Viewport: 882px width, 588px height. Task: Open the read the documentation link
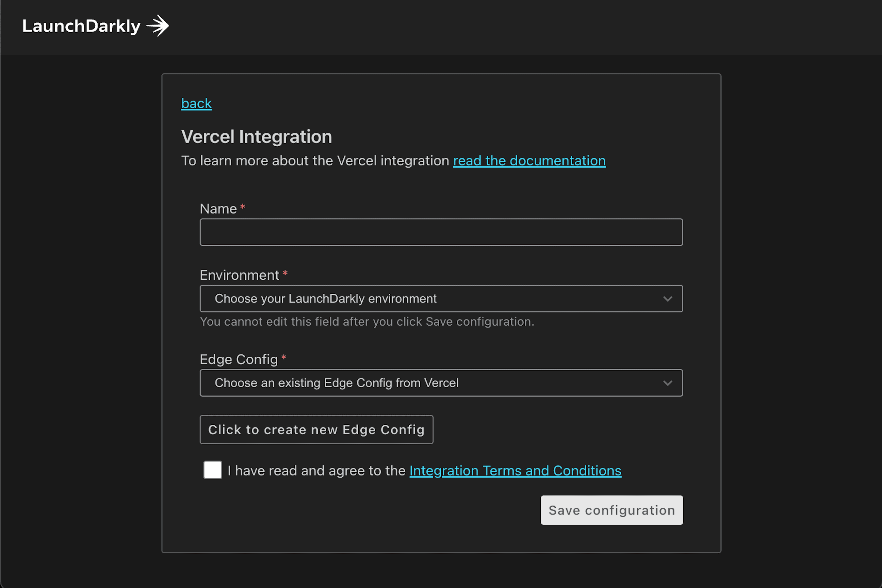[x=529, y=161]
